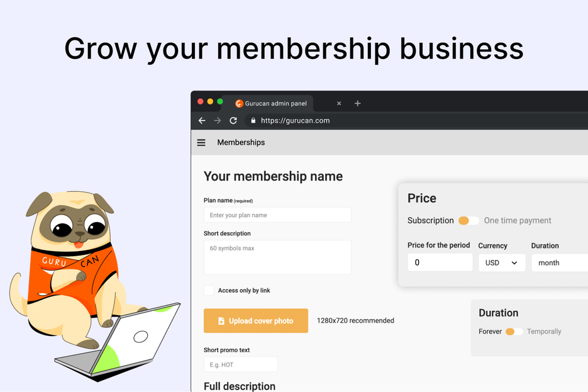Click the browser back arrow
The height and width of the screenshot is (392, 588).
[x=201, y=120]
